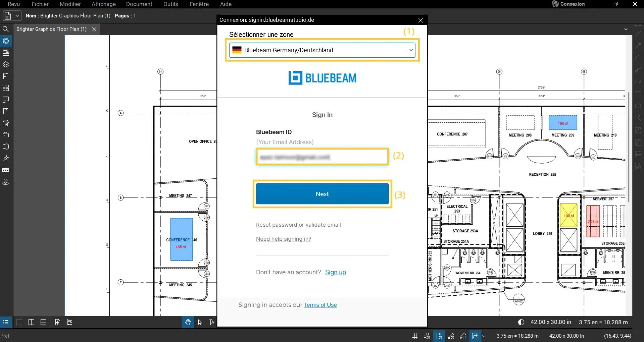Open the Layers panel
Image resolution: width=644 pixels, height=342 pixels.
click(6, 64)
